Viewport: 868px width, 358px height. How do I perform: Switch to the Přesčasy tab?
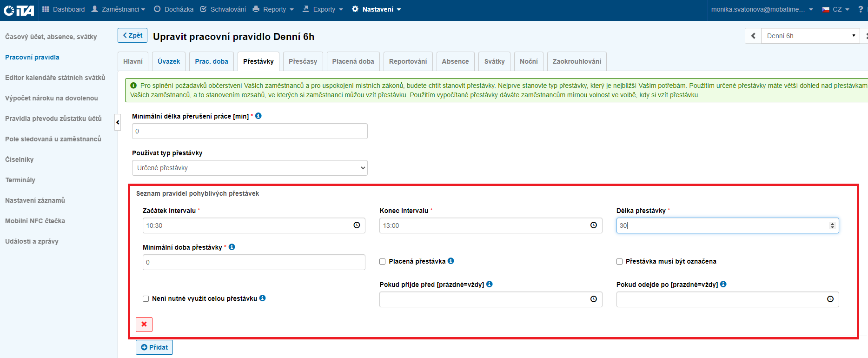(303, 61)
